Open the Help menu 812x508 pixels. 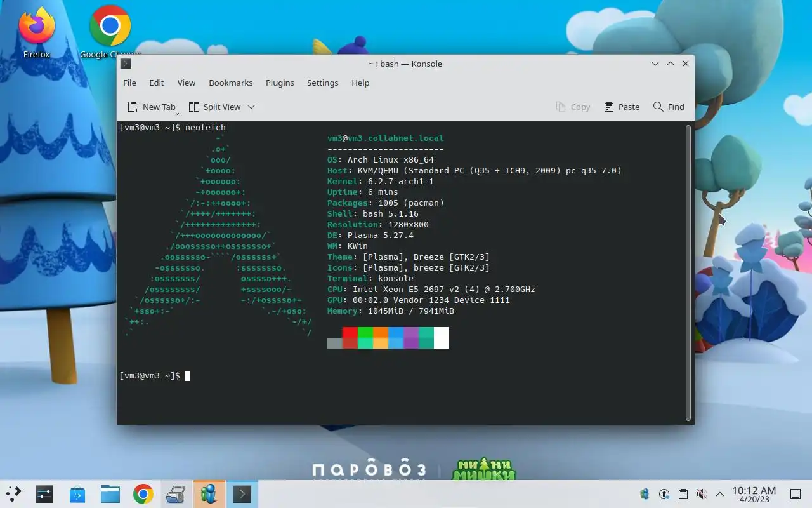click(360, 83)
